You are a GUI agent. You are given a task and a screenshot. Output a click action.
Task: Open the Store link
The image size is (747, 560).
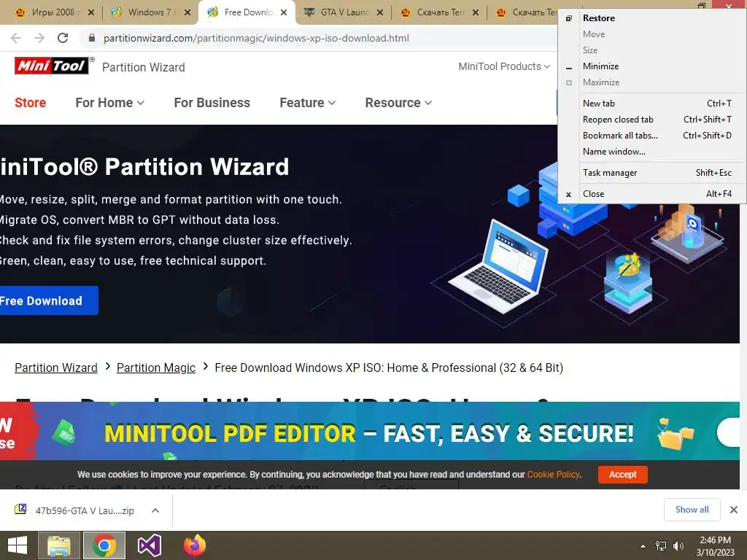(x=31, y=102)
